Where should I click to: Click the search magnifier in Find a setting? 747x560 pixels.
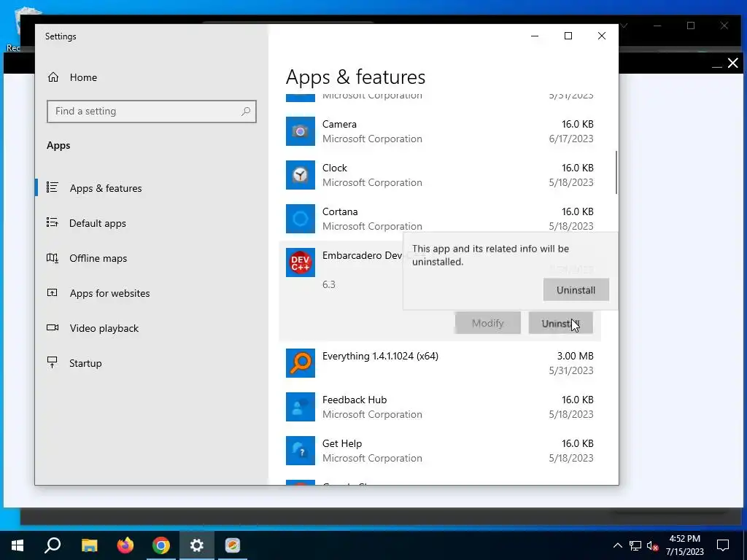[246, 112]
